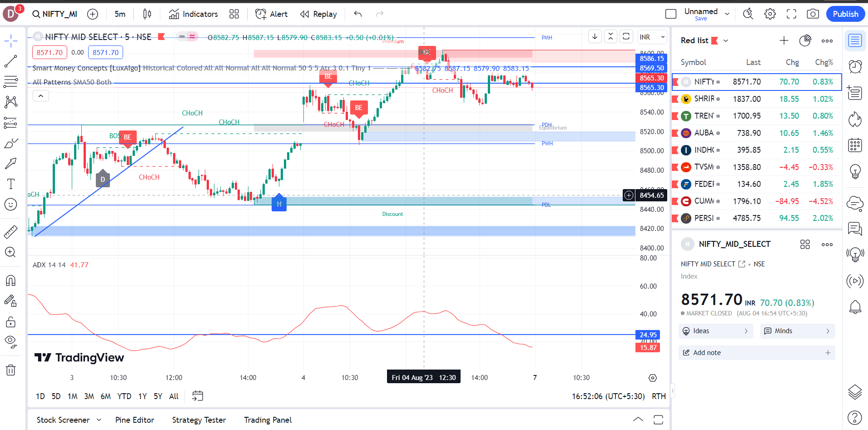This screenshot has height=430, width=868.
Task: Delete drawings using trash icon
Action: pyautogui.click(x=11, y=370)
